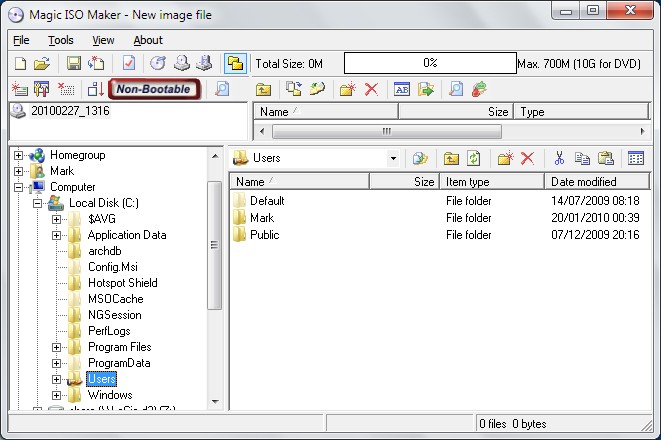This screenshot has height=440, width=661.
Task: Open the Tools menu
Action: [61, 40]
